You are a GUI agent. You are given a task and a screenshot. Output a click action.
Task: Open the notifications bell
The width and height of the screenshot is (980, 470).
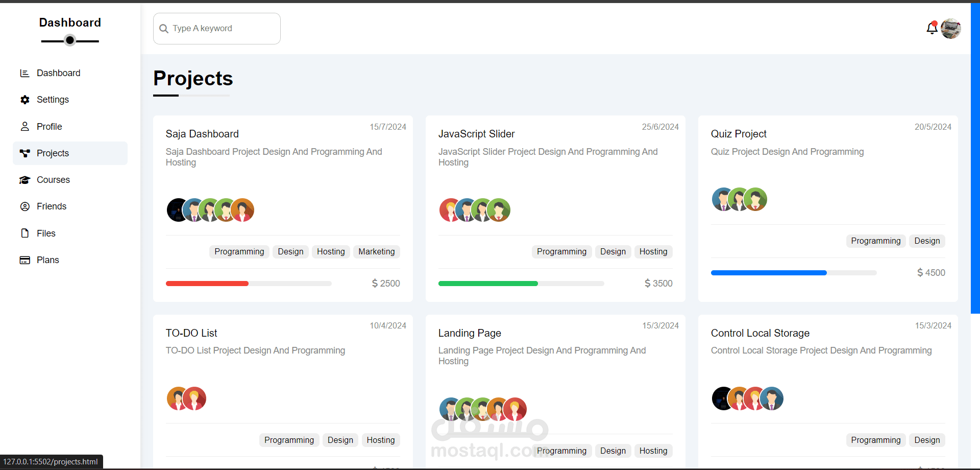[932, 29]
